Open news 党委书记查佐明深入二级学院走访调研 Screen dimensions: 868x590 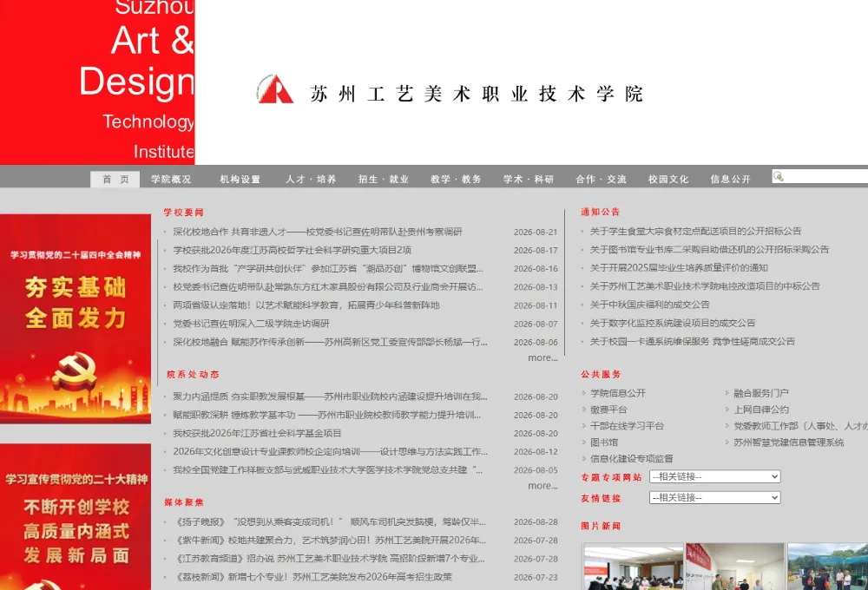click(251, 324)
